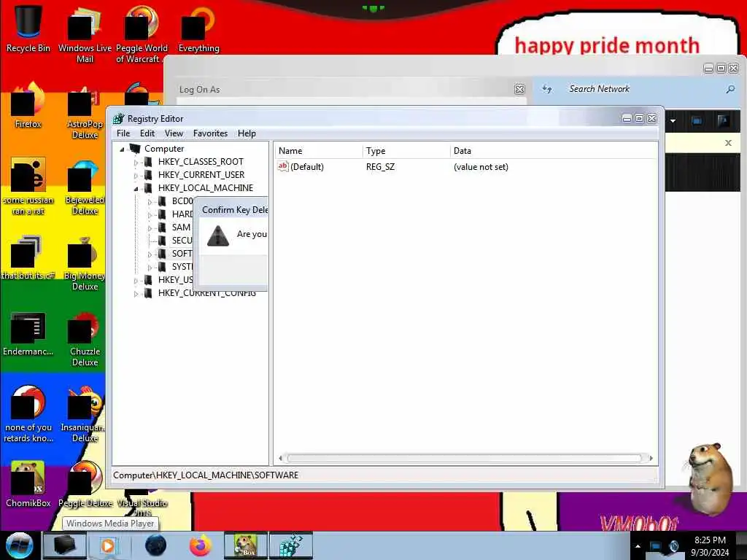Click the Windows Start button
The image size is (747, 560).
tap(19, 545)
